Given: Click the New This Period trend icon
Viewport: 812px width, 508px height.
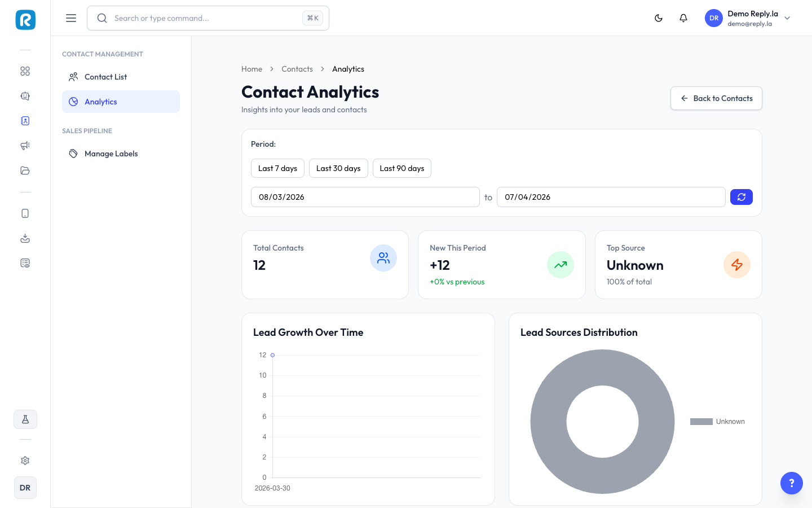Looking at the screenshot, I should click(561, 265).
